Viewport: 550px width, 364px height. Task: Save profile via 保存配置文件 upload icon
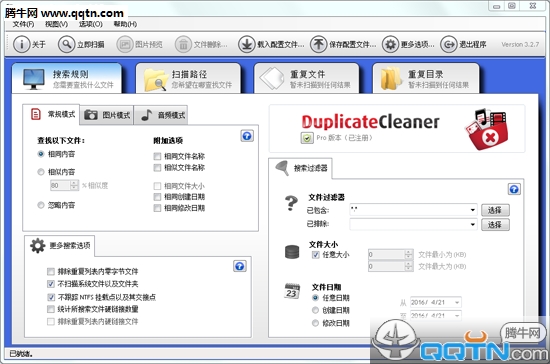(x=318, y=45)
